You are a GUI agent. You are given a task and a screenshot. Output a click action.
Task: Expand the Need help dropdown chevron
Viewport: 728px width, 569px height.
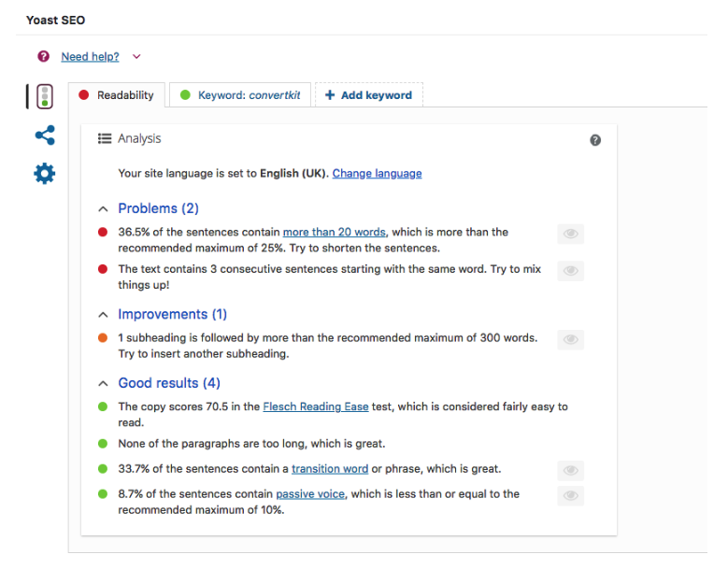tap(136, 57)
